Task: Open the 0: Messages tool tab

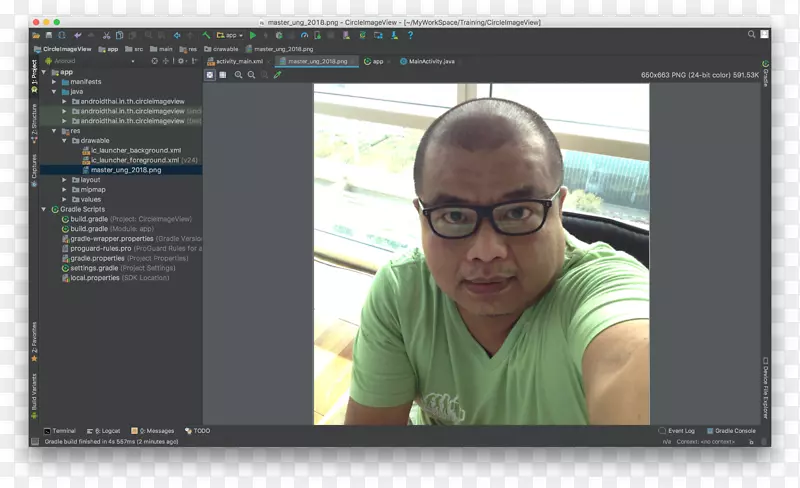Action: 153,431
